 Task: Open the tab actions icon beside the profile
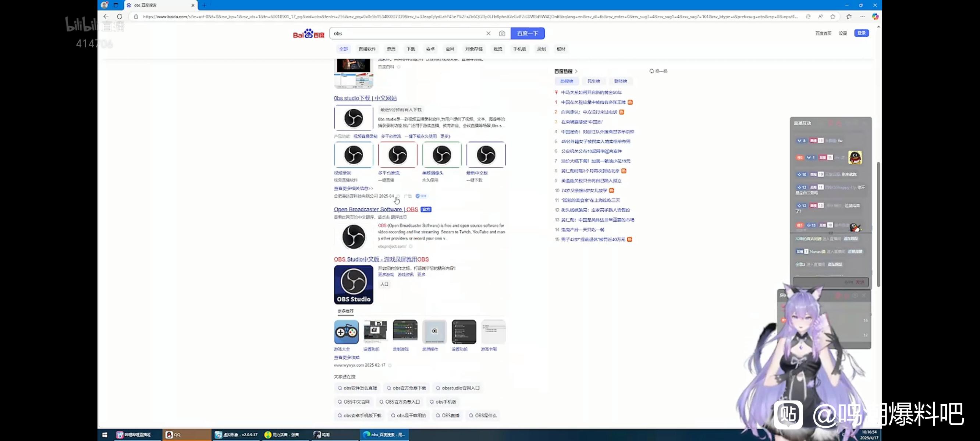[x=116, y=5]
